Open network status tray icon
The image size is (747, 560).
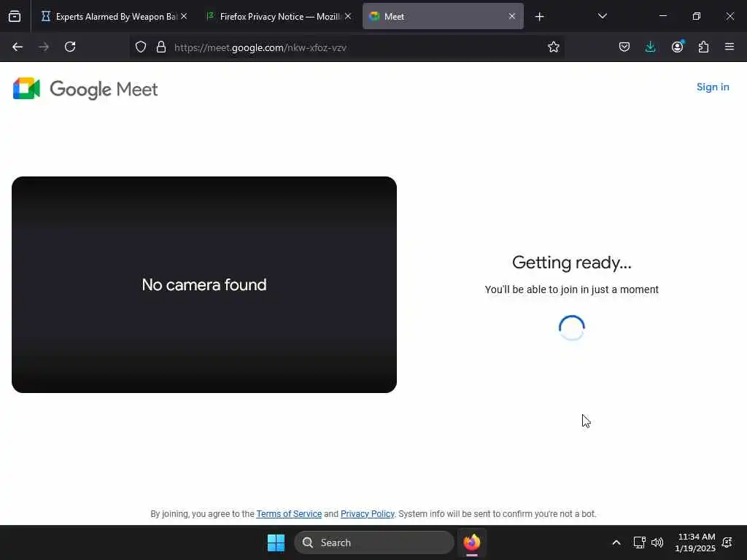pyautogui.click(x=639, y=542)
